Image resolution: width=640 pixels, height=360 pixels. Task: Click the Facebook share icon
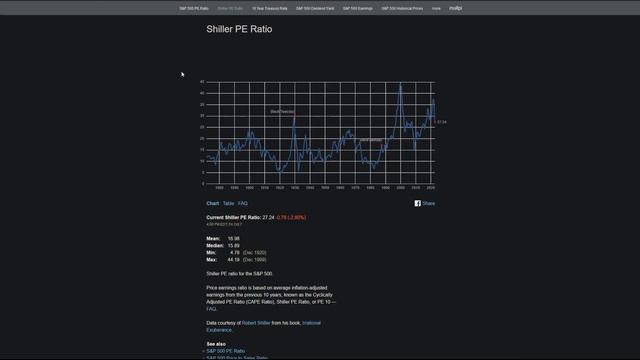click(x=418, y=203)
